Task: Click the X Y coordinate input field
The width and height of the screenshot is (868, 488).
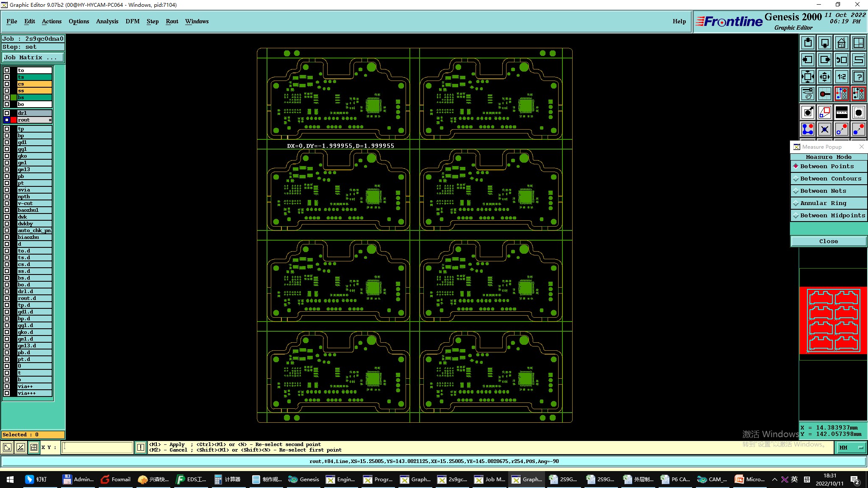Action: 97,447
